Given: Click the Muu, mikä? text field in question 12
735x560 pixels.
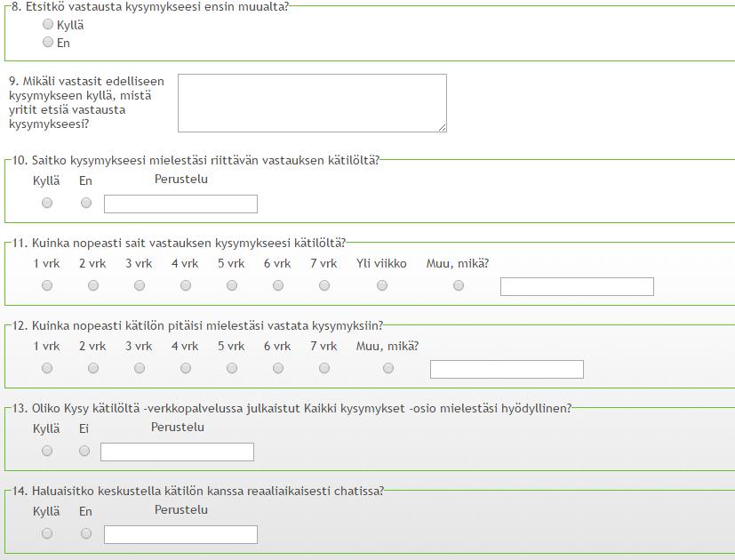Looking at the screenshot, I should click(x=507, y=369).
